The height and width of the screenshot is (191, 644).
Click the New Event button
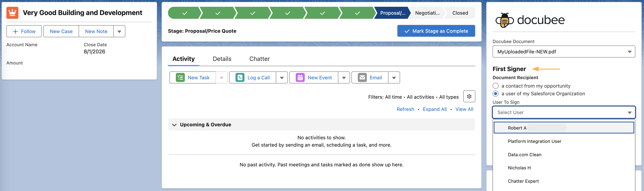click(x=314, y=78)
